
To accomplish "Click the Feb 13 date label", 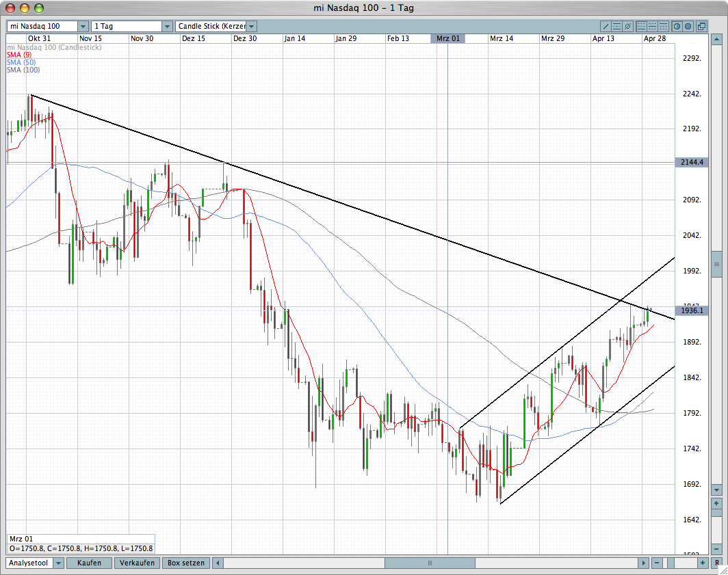I will (x=398, y=38).
